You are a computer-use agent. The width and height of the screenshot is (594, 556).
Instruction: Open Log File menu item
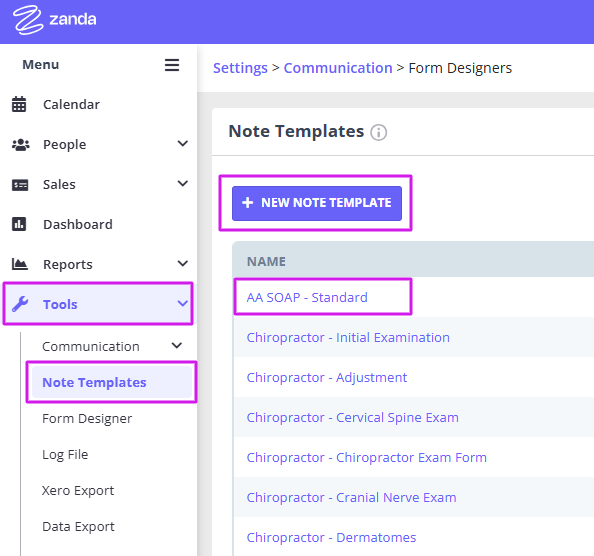click(x=65, y=454)
